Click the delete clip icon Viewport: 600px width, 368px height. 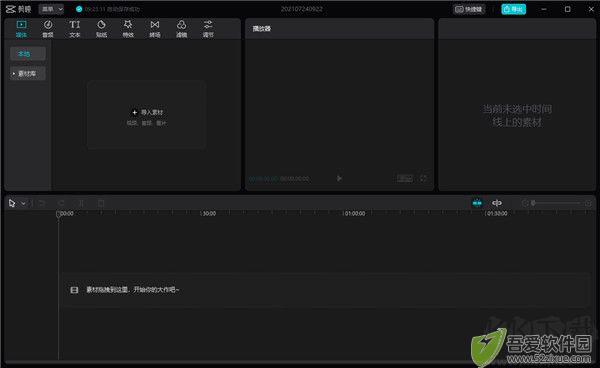click(x=101, y=203)
